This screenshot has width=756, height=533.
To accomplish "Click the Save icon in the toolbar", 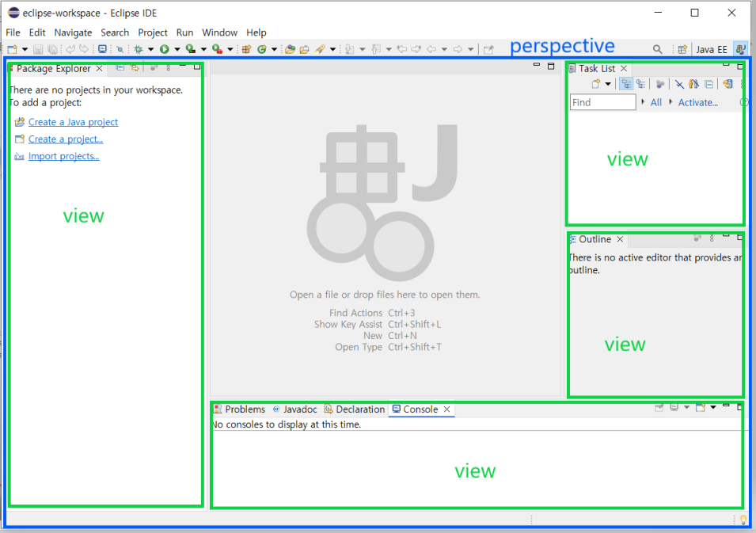I will pyautogui.click(x=38, y=49).
